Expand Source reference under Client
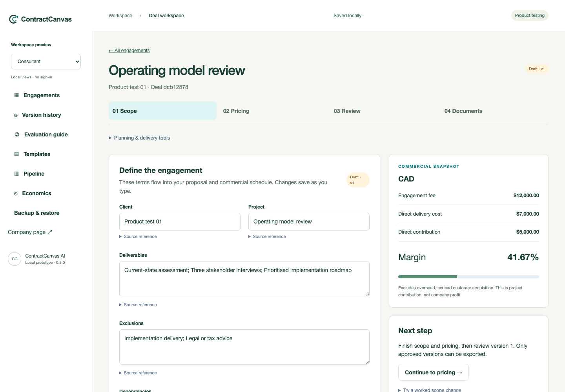Image resolution: width=565 pixels, height=392 pixels. (138, 236)
